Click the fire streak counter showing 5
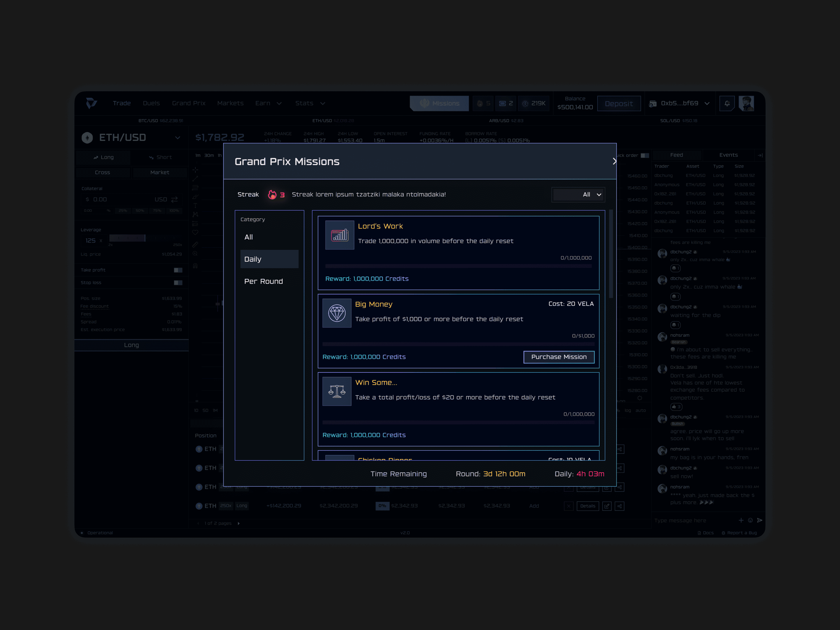The height and width of the screenshot is (630, 840). pyautogui.click(x=483, y=103)
